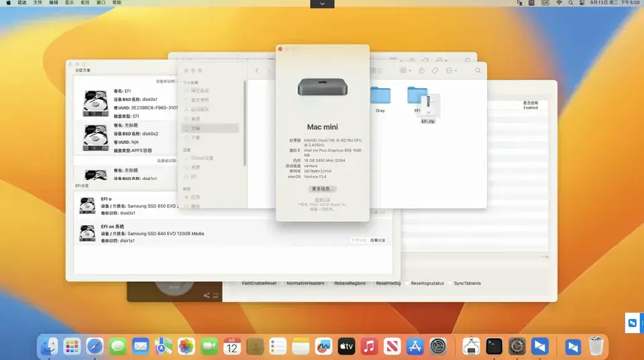Toggle the ResetLogoStatus checkbox
The width and height of the screenshot is (644, 360).
(x=407, y=283)
